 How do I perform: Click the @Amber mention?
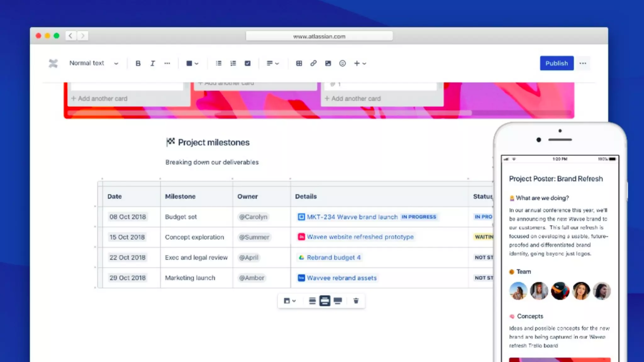252,278
